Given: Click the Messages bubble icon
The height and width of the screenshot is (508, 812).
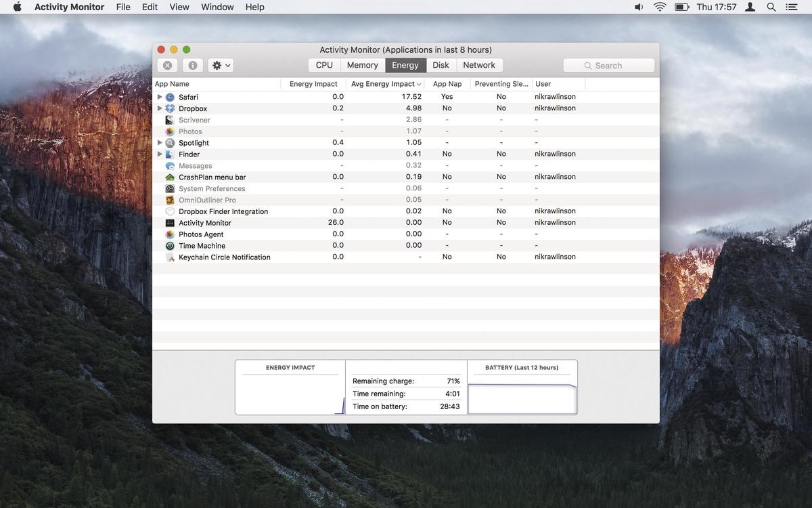Looking at the screenshot, I should (x=170, y=166).
